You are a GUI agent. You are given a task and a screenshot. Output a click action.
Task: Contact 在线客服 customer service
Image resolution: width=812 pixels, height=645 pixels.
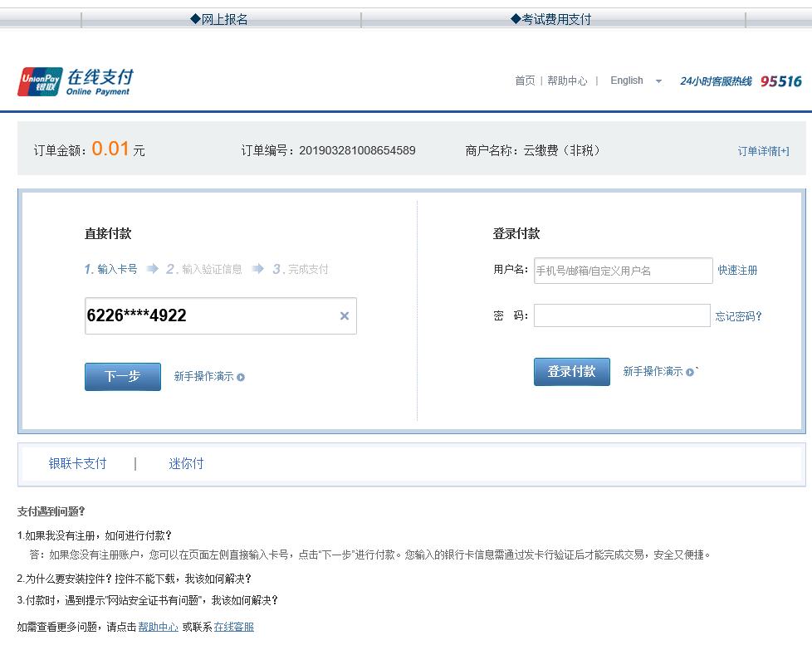[x=233, y=627]
